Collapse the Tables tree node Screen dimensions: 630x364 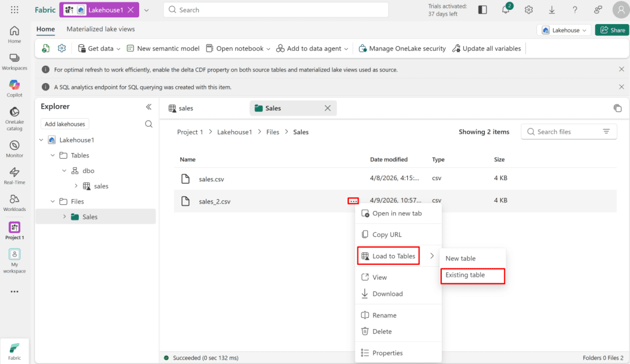(53, 156)
